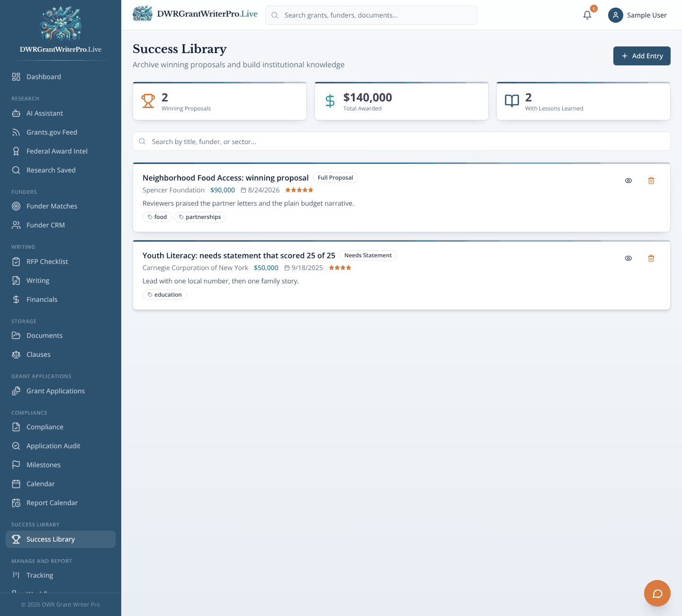Click the trophy Winning Proposals icon
The image size is (682, 616).
point(148,101)
